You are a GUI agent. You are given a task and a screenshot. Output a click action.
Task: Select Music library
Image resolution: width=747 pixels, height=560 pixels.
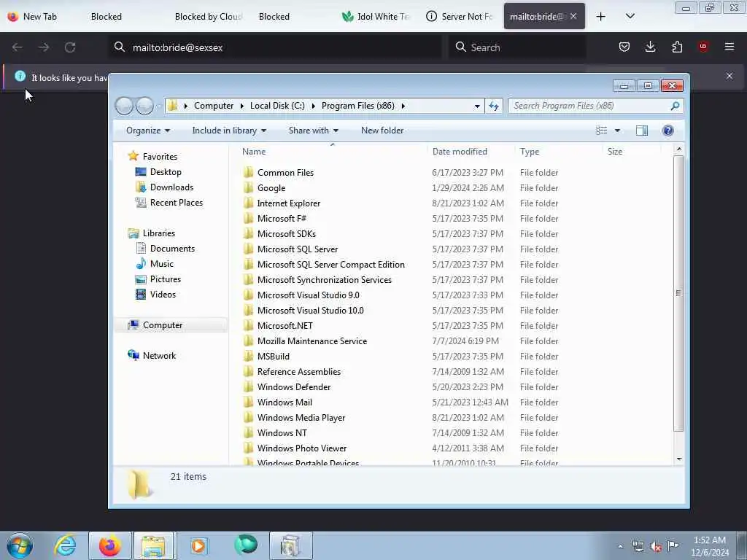[x=161, y=264]
